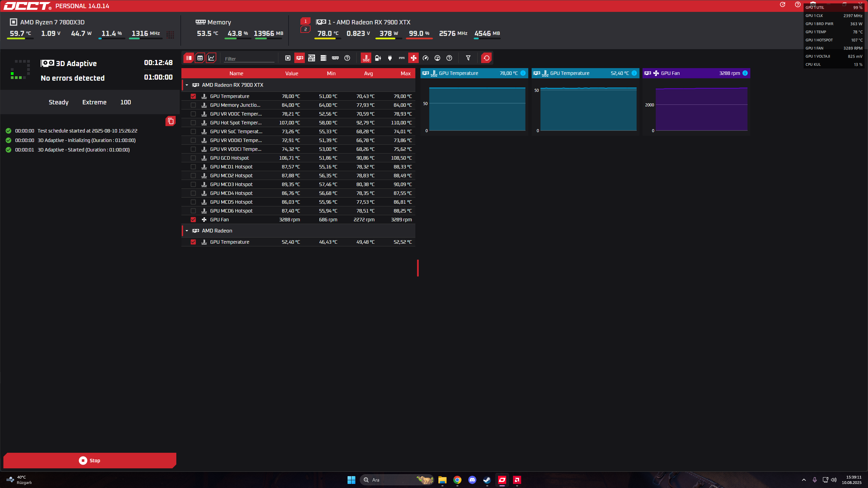868x488 pixels.
Task: Sort the table by the Max column
Action: click(x=406, y=74)
